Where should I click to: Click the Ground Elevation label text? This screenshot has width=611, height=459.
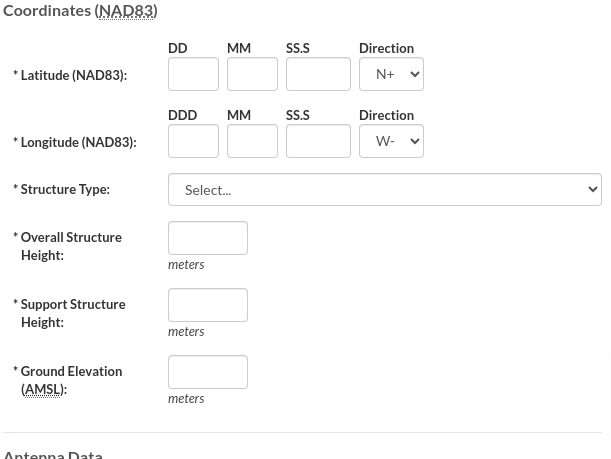[x=71, y=371]
